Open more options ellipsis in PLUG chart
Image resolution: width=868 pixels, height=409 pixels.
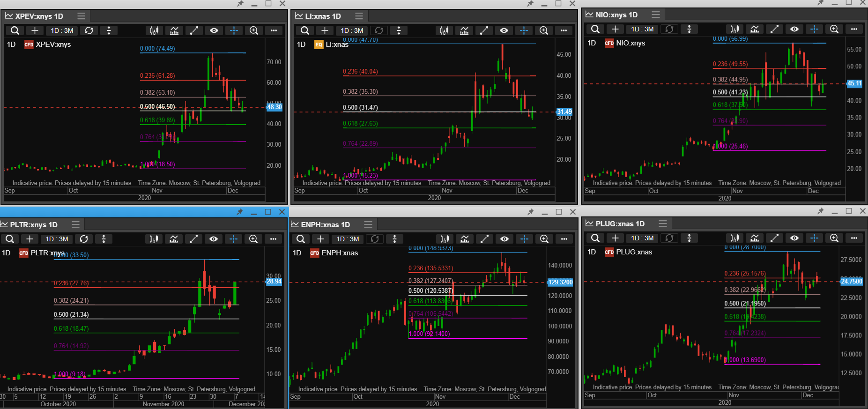854,238
